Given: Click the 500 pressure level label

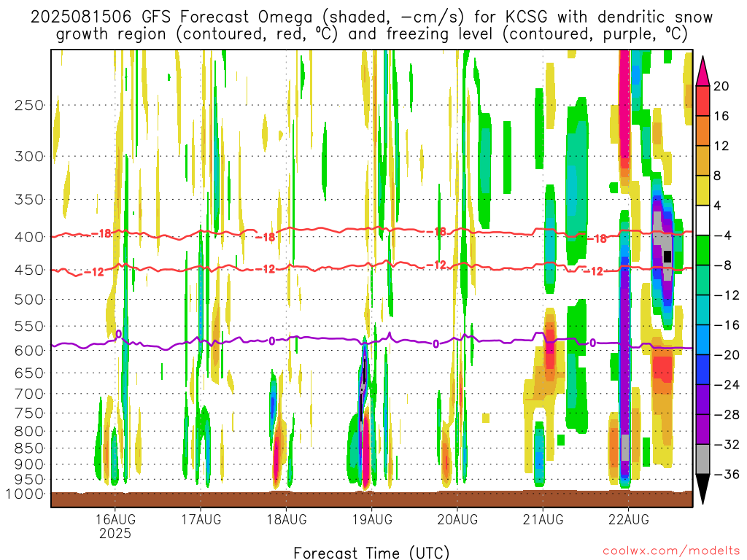Looking at the screenshot, I should (29, 300).
